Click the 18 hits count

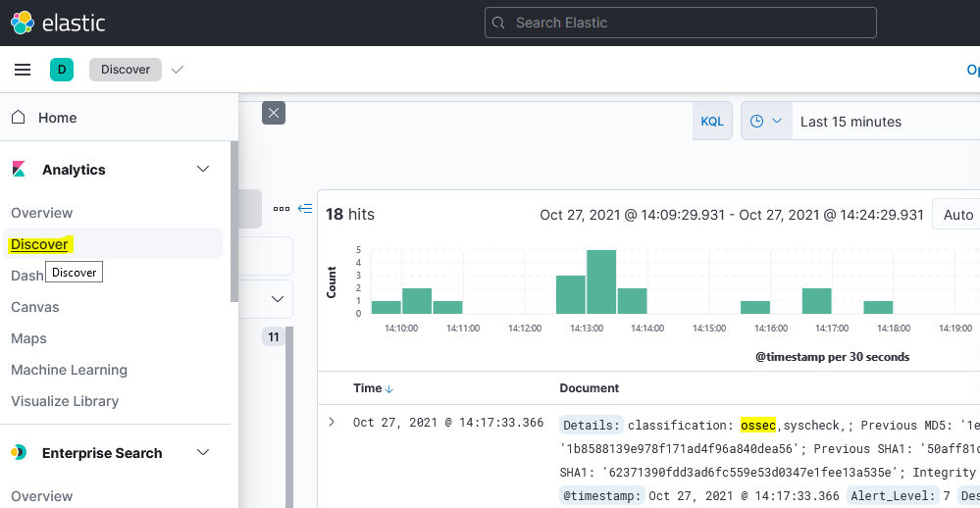[350, 215]
